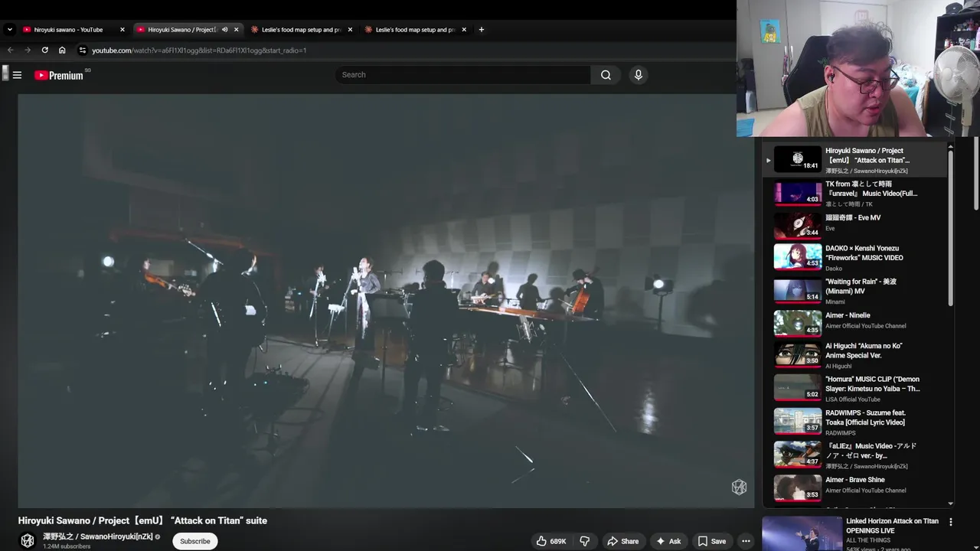Click the page vertical scrollbar thumb
This screenshot has height=551, width=980.
click(x=976, y=174)
